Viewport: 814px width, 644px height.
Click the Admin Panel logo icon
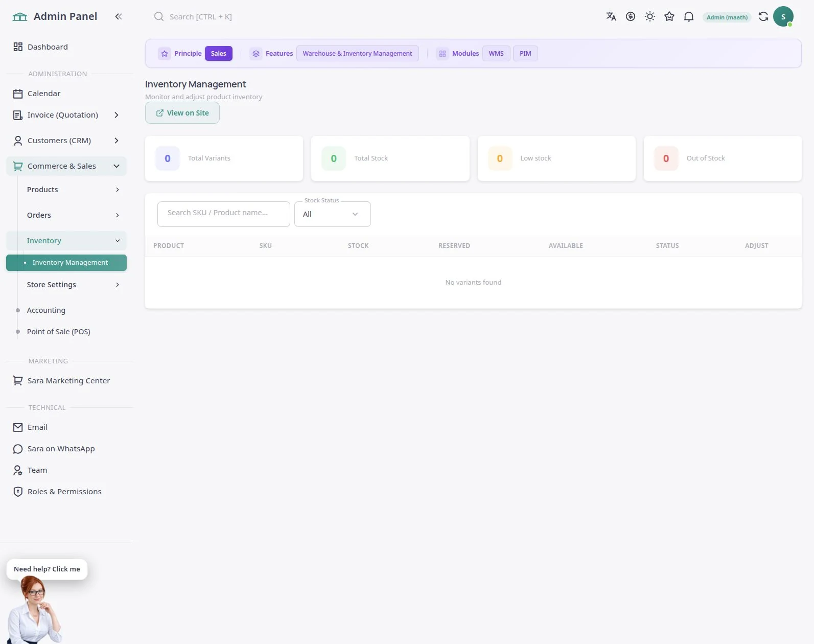click(20, 16)
